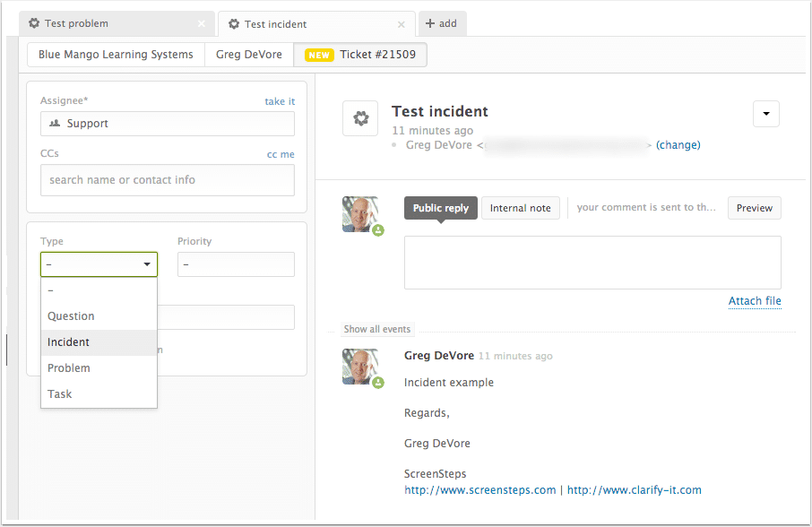This screenshot has width=812, height=527.
Task: Select the Public reply mode
Action: click(x=440, y=207)
